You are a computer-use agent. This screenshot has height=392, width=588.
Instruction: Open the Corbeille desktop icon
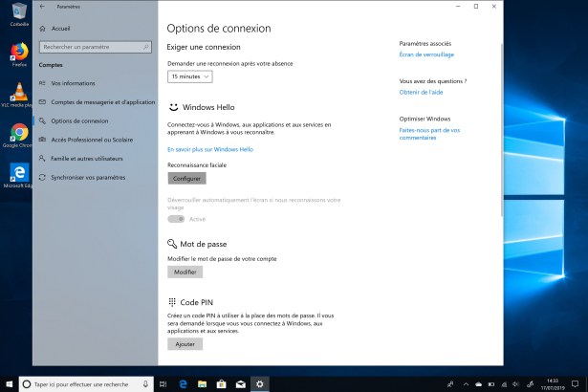tap(19, 15)
